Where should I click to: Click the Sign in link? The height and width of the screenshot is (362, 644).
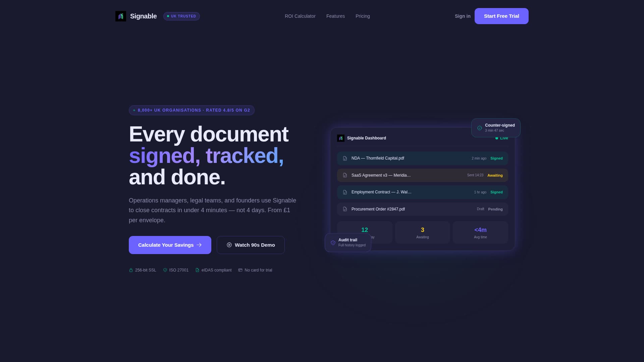463,16
